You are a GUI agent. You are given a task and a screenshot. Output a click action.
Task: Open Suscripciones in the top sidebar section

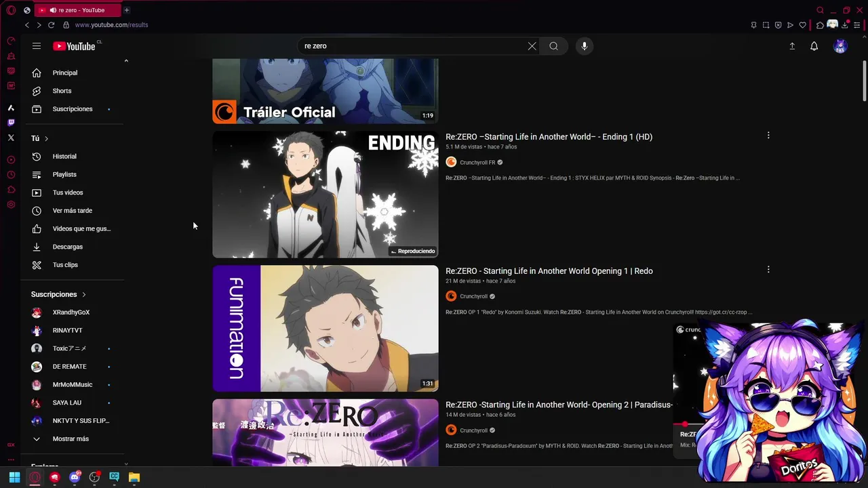[x=73, y=109]
